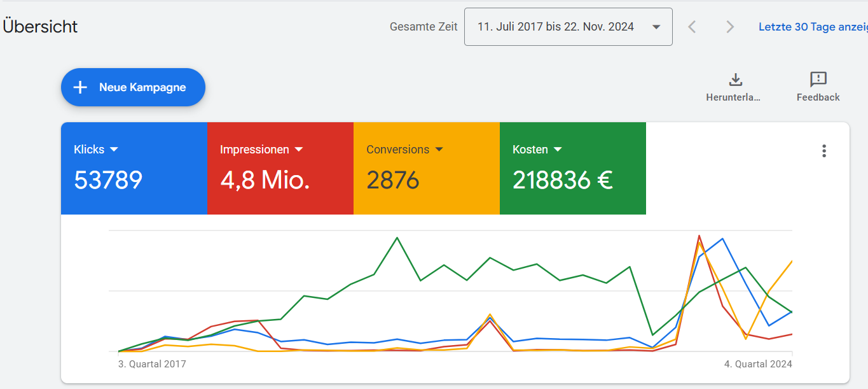Click the 3. Quartal 2017 axis label

pos(152,364)
